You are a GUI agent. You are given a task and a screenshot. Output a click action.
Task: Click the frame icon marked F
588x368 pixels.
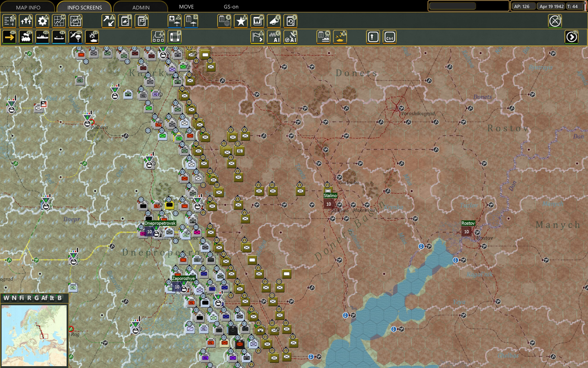[x=175, y=37]
